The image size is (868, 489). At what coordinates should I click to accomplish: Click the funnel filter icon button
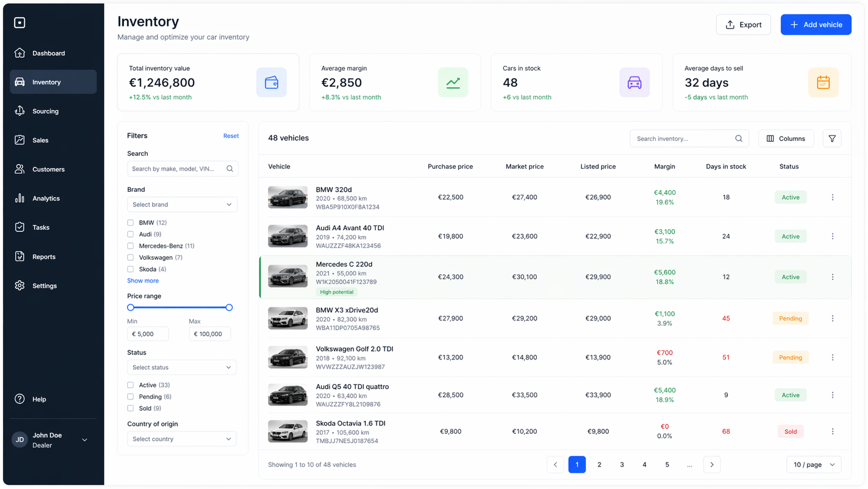pos(832,139)
